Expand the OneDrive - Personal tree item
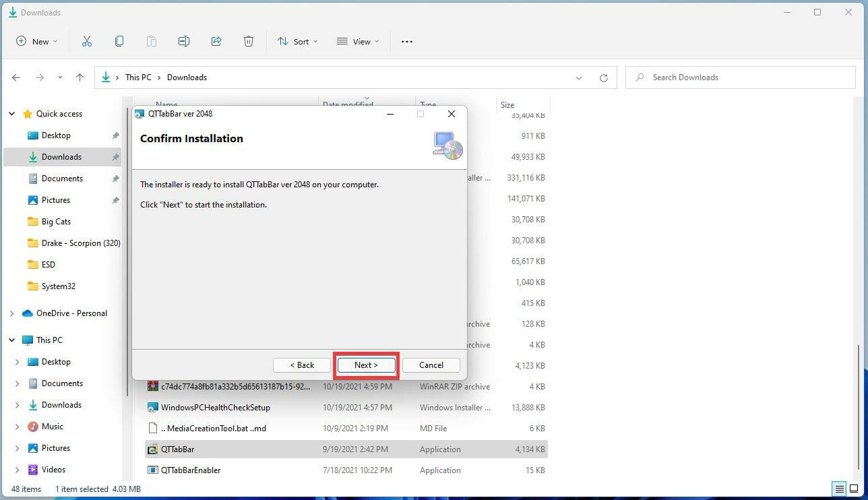This screenshot has height=500, width=868. pos(11,313)
